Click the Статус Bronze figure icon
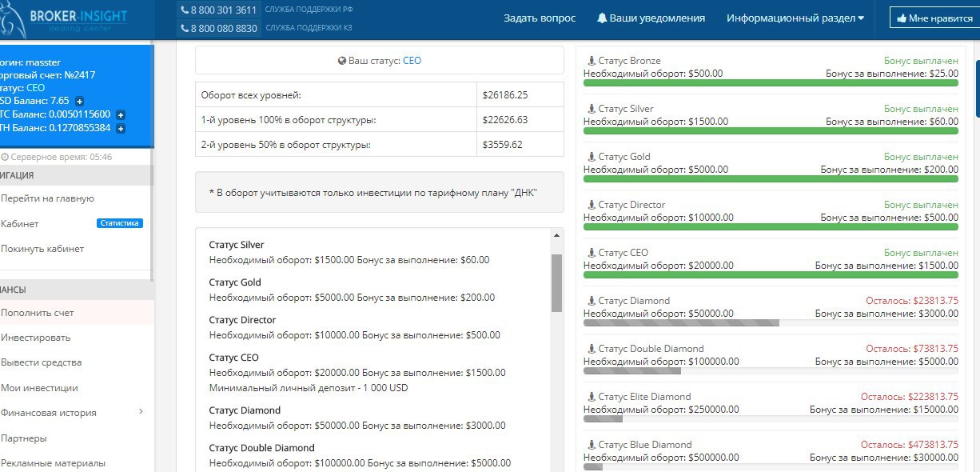This screenshot has width=980, height=472. 592,61
